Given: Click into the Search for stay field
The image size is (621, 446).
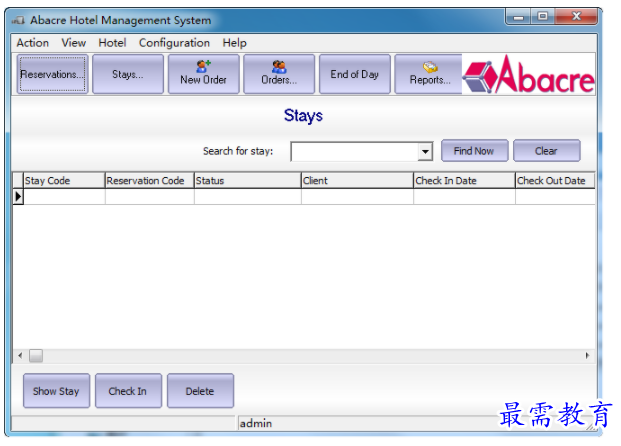Looking at the screenshot, I should click(354, 151).
